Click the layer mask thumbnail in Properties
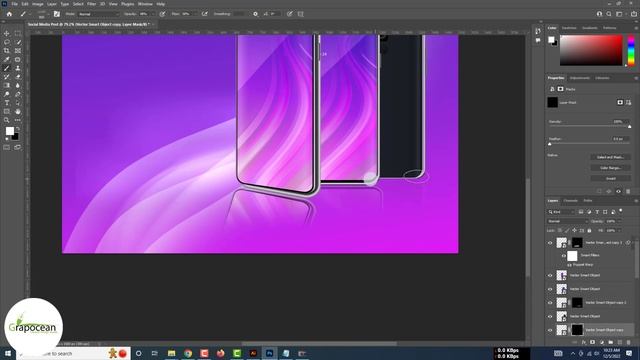This screenshot has width=640, height=360. coord(552,102)
